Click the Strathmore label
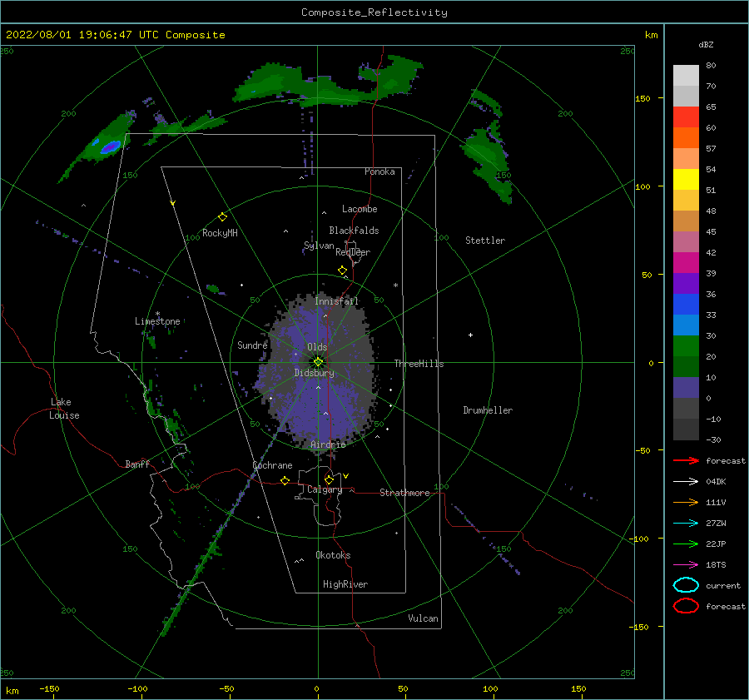 [x=404, y=493]
